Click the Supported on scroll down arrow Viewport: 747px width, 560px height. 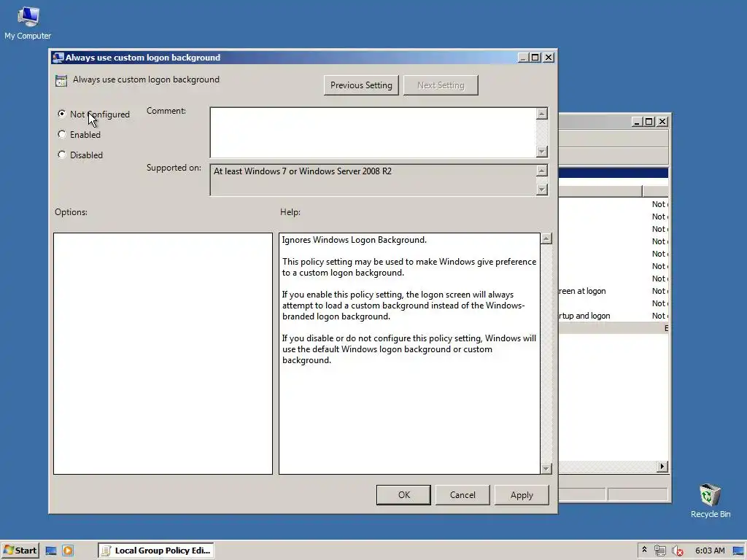point(542,190)
